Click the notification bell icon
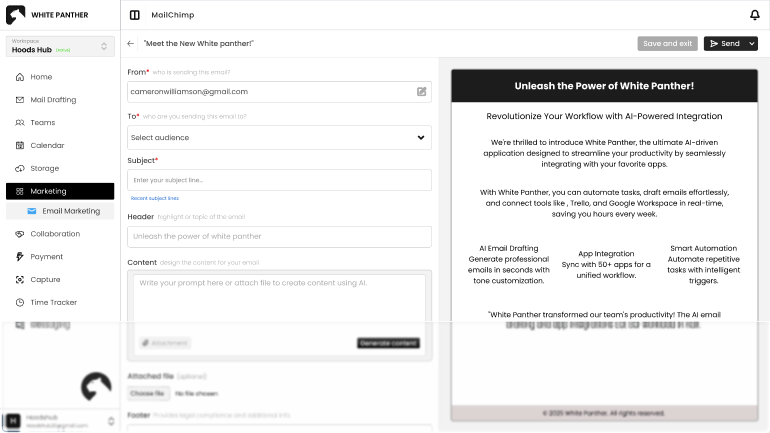The width and height of the screenshot is (770, 433). 754,15
